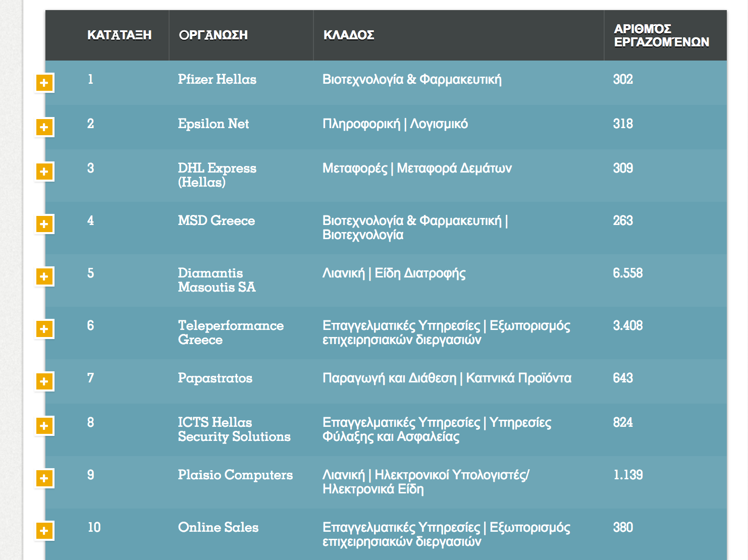Select the Teleperformance Greece name
Viewport: 748px width, 560px height.
pos(230,332)
